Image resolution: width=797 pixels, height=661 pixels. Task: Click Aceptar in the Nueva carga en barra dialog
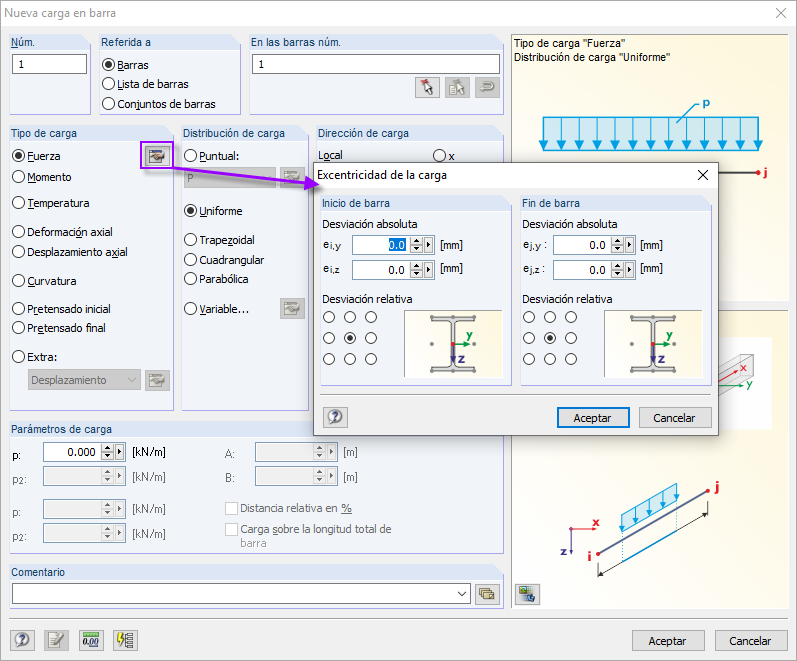[668, 641]
